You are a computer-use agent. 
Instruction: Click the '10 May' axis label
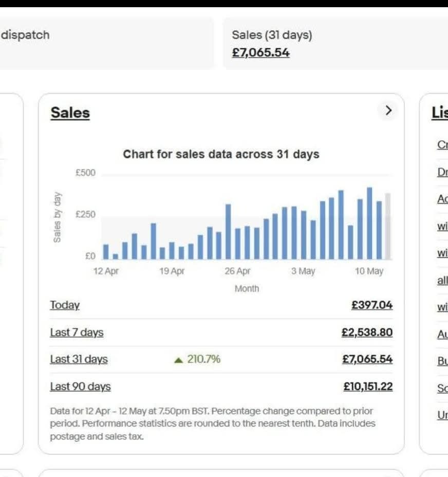pyautogui.click(x=369, y=271)
